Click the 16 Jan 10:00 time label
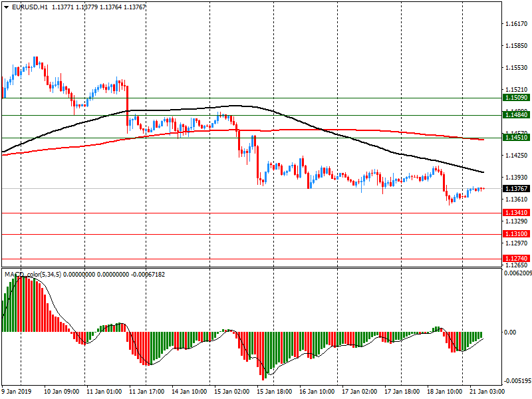 [x=317, y=392]
